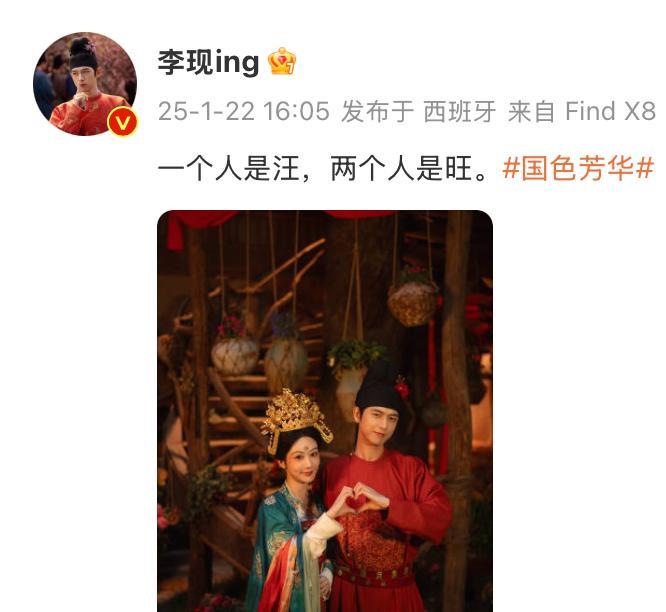This screenshot has width=666, height=612.
Task: Click the gold crown VIP membership icon
Action: pos(282,61)
